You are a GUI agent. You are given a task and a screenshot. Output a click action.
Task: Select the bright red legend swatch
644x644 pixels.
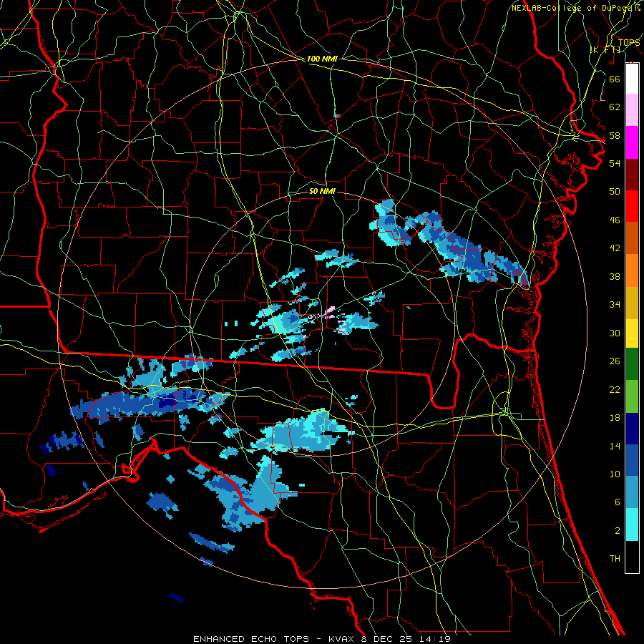(632, 206)
